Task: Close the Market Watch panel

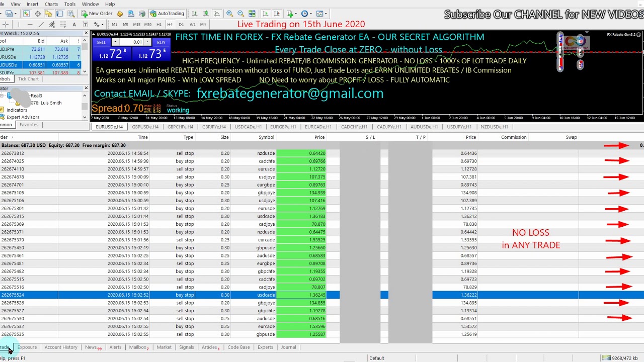Action: point(86,34)
